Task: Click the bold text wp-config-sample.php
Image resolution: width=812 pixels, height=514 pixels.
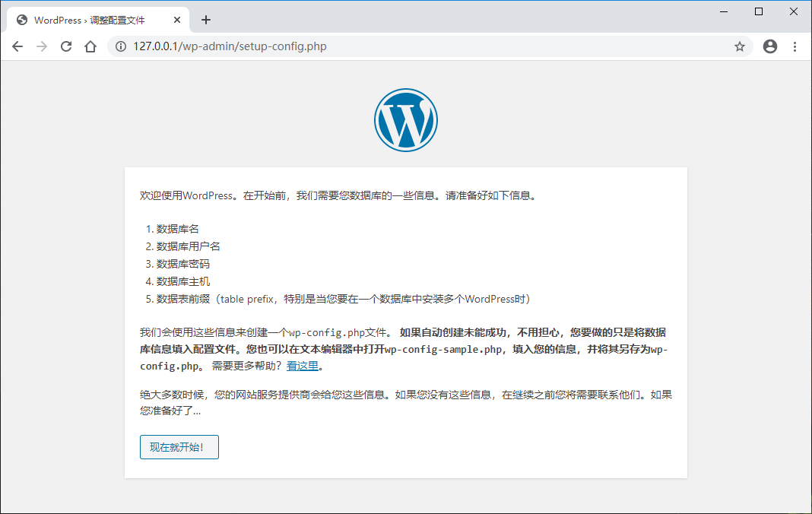Action: (x=443, y=349)
